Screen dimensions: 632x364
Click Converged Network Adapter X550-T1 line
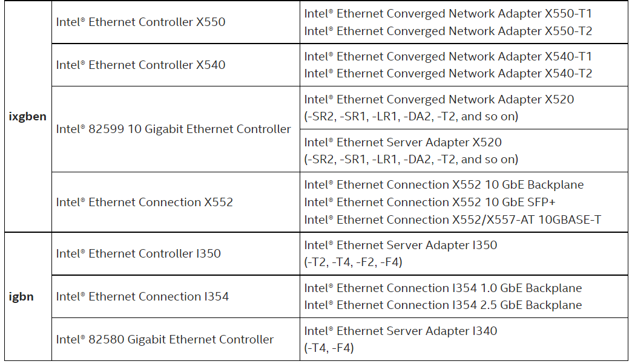pyautogui.click(x=448, y=14)
